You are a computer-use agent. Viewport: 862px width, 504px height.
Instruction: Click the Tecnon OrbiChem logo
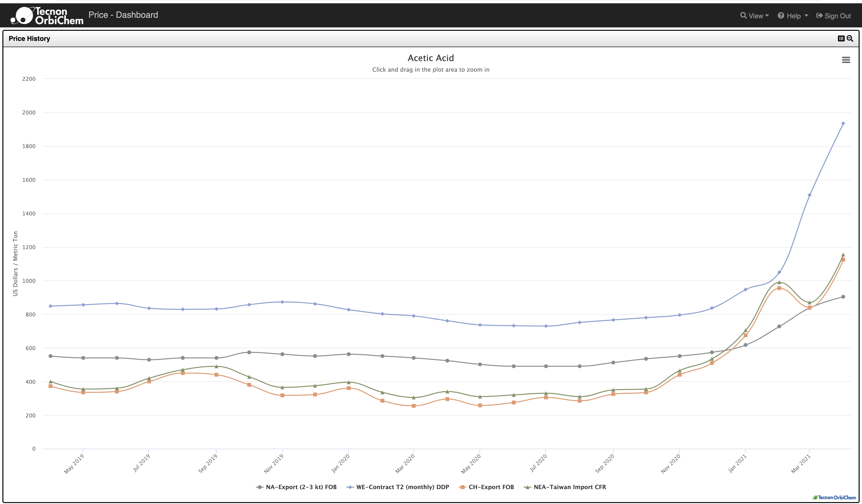tap(47, 15)
